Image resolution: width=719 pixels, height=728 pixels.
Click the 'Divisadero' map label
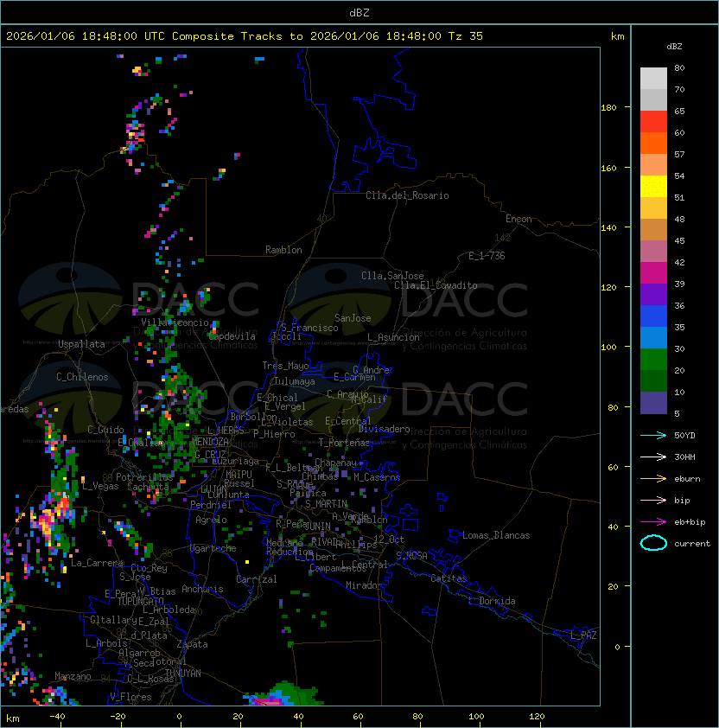(x=384, y=429)
